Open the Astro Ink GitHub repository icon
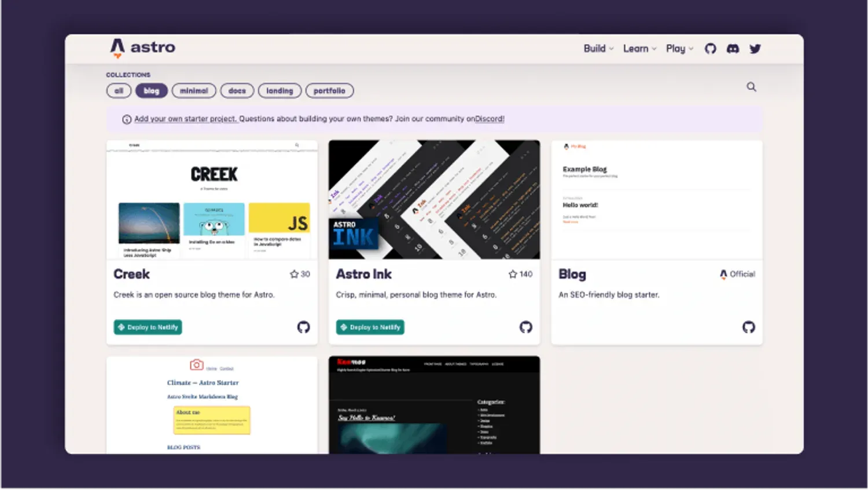Image resolution: width=868 pixels, height=490 pixels. point(525,327)
